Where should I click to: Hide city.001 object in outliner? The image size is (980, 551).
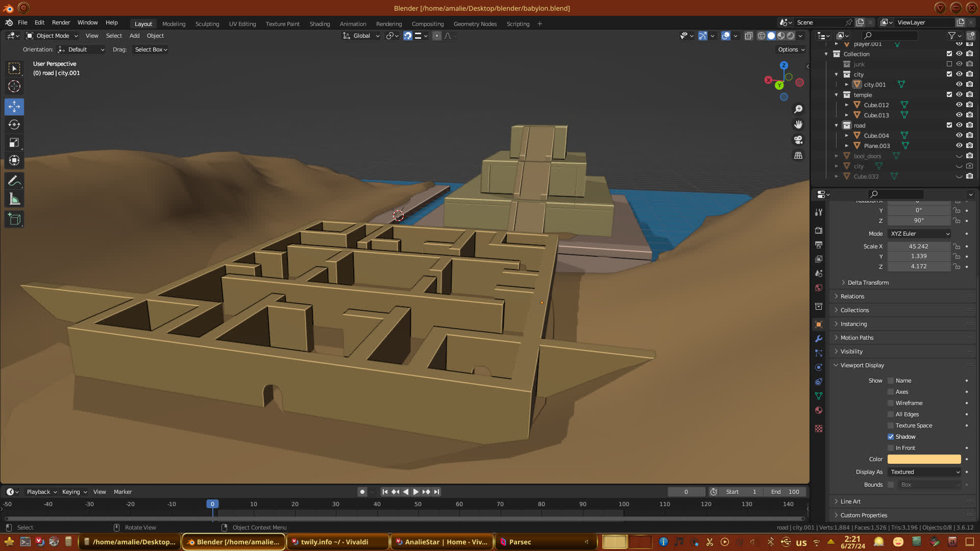[959, 84]
